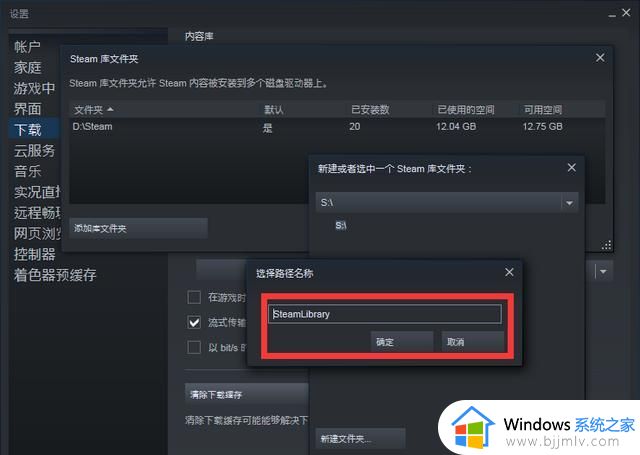Open the dropdown arrow behind the folder dialog
Image resolution: width=640 pixels, height=455 pixels.
(604, 271)
